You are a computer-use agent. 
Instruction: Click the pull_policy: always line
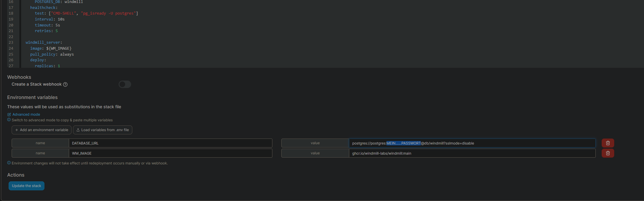[52, 54]
